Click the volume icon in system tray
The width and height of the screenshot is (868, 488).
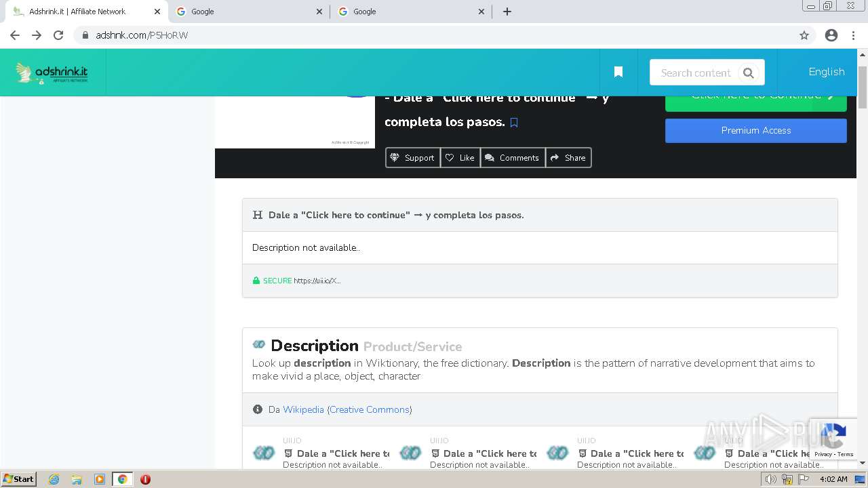(x=771, y=479)
